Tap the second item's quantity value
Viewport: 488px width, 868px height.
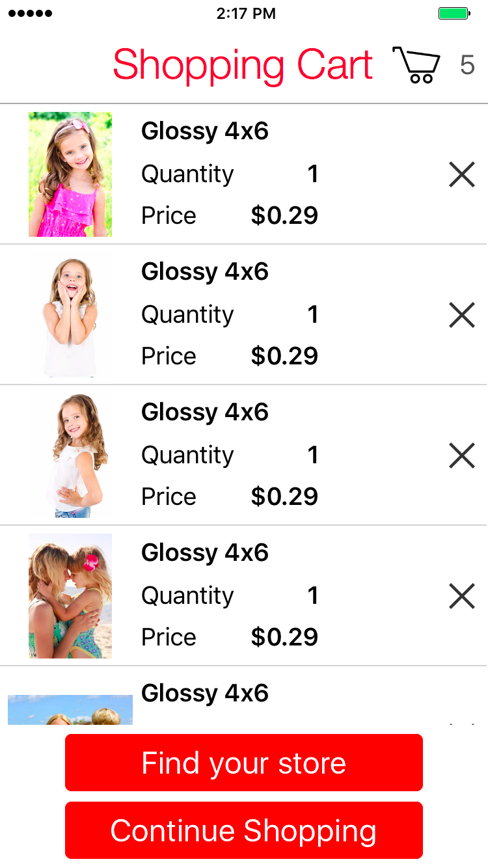tap(313, 315)
